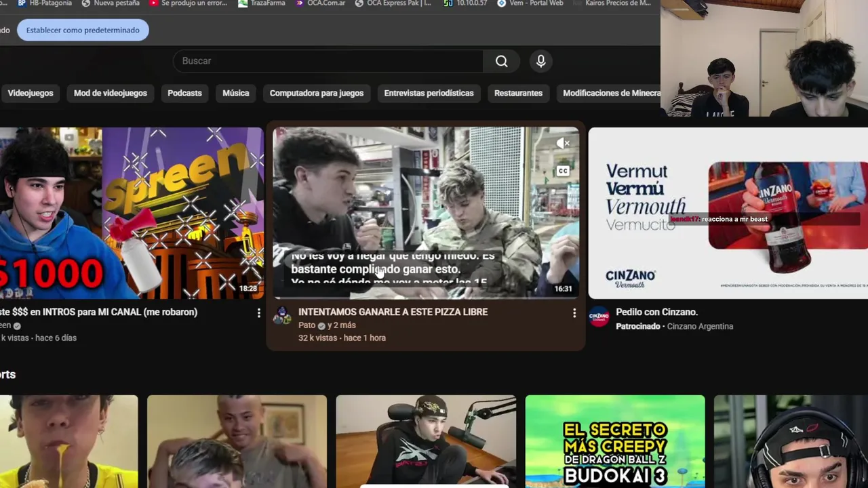Viewport: 868px width, 488px height.
Task: Select the Videojuegos filter chip
Action: coord(31,93)
